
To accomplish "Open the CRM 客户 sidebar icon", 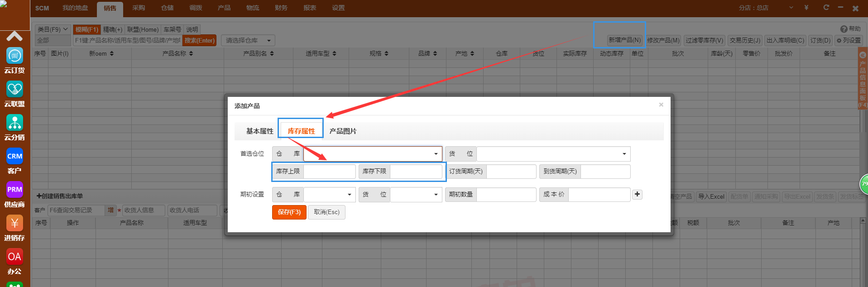I will coord(14,157).
